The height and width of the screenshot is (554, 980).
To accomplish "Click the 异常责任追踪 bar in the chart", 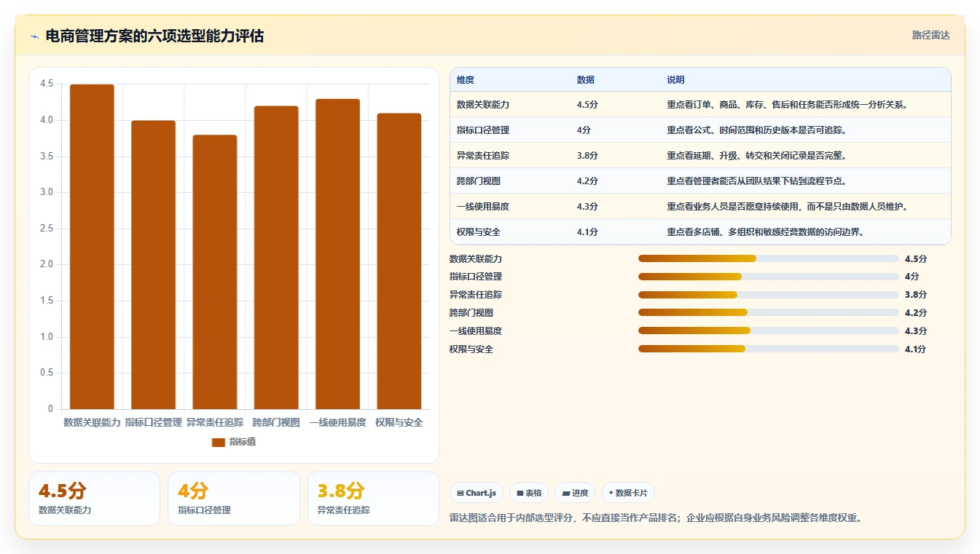I will 215,272.
